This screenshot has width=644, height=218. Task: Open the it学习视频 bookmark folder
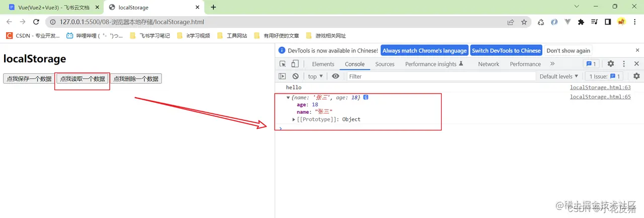coord(193,36)
